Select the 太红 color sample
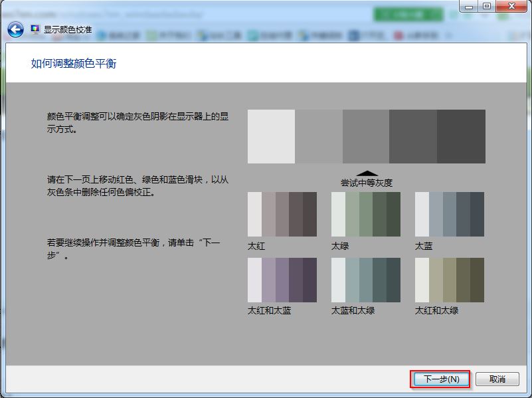The width and height of the screenshot is (532, 398). point(282,213)
